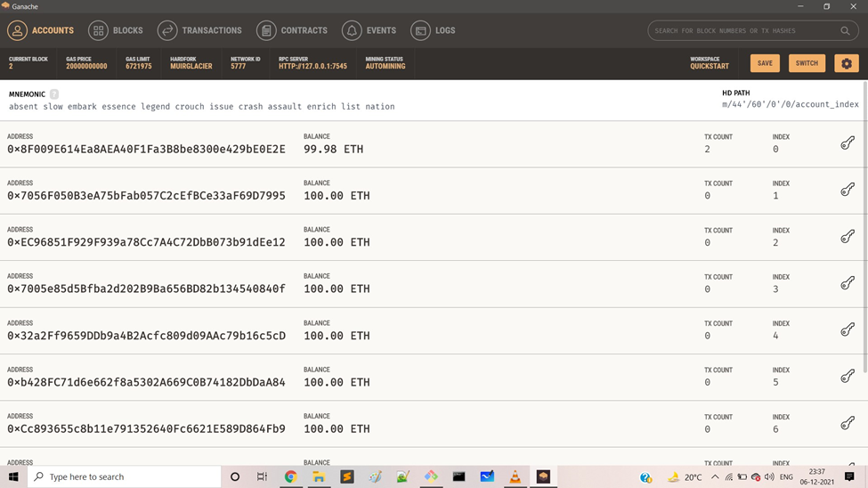Screen dimensions: 868x488
Task: Click the AUTOMINING mining status
Action: (385, 66)
